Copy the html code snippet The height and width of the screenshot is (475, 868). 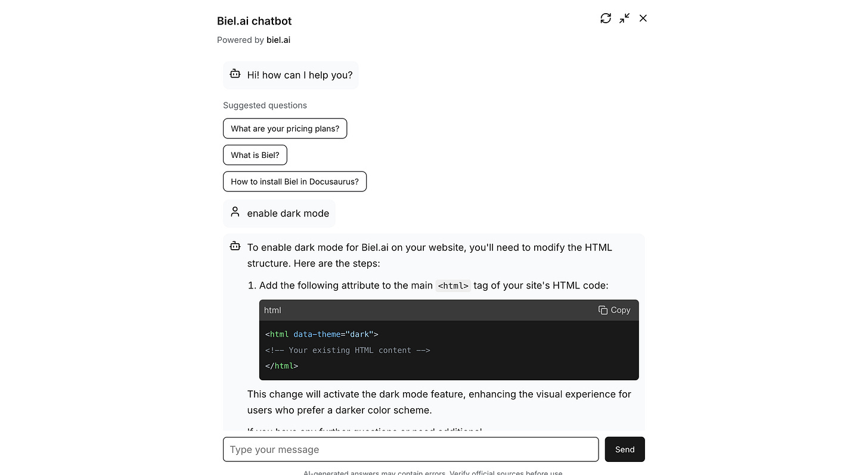coord(615,310)
